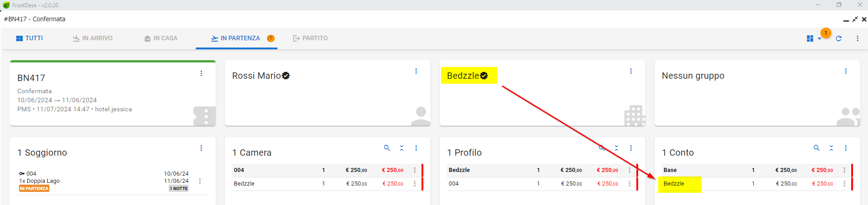Viewport: 868px width, 205px height.
Task: Search within the Conto card
Action: [x=817, y=148]
